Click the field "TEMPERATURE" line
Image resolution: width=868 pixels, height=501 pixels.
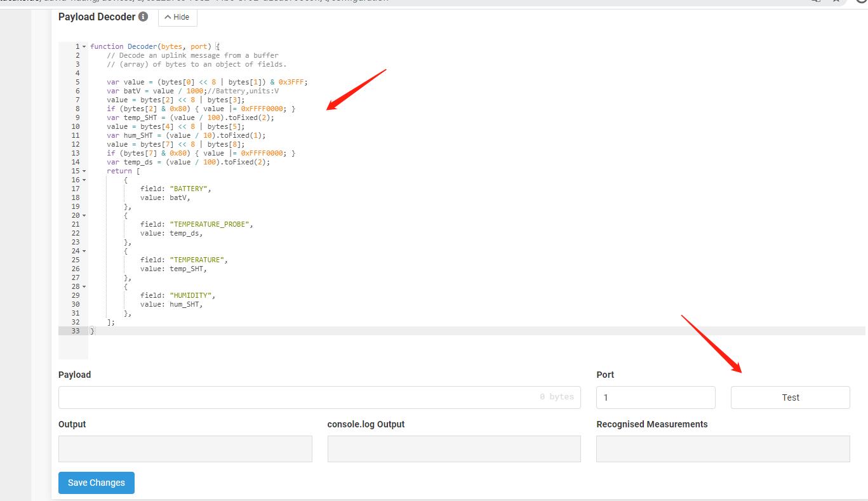[x=184, y=260]
